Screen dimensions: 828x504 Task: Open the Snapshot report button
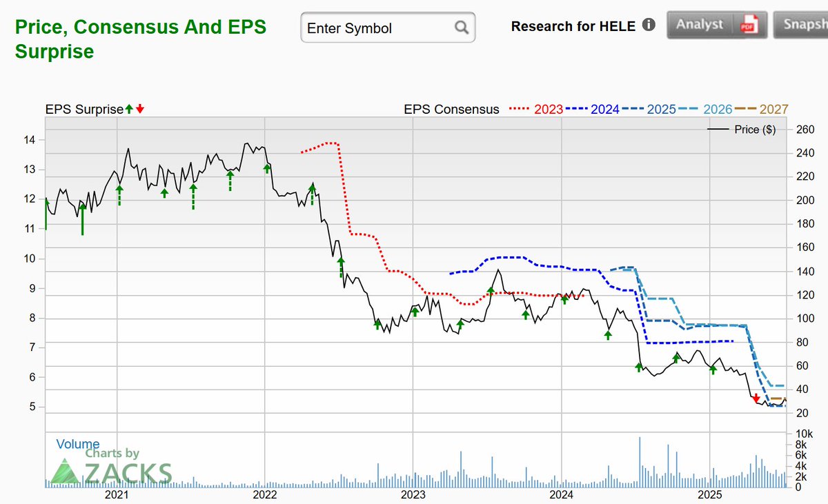(x=800, y=25)
